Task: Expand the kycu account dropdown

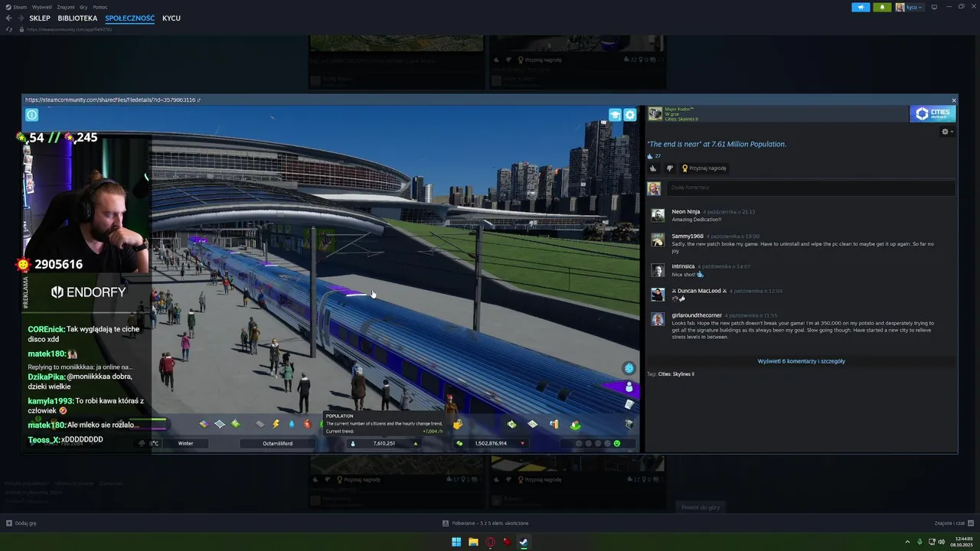Action: point(909,7)
